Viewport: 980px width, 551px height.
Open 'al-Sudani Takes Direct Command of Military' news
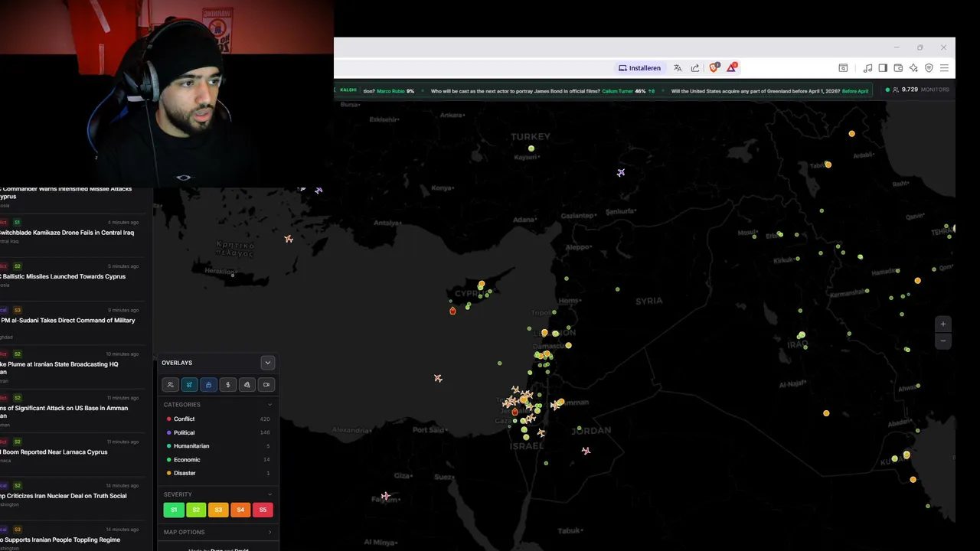click(x=67, y=321)
